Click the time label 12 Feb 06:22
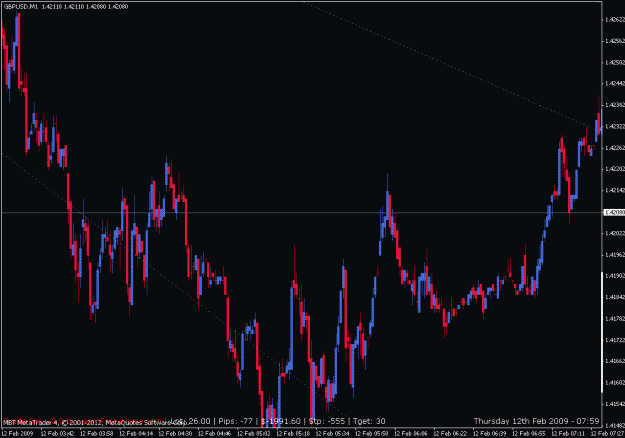The image size is (625, 438). pos(450,434)
